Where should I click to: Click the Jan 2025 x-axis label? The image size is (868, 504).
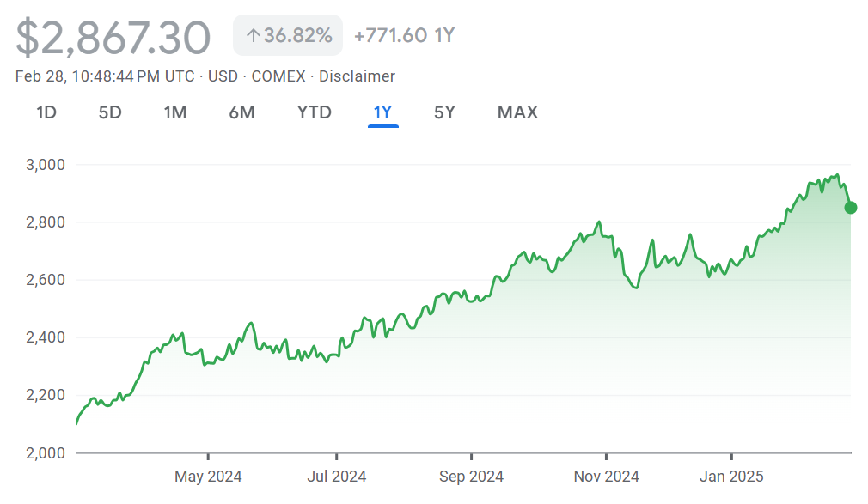(731, 477)
